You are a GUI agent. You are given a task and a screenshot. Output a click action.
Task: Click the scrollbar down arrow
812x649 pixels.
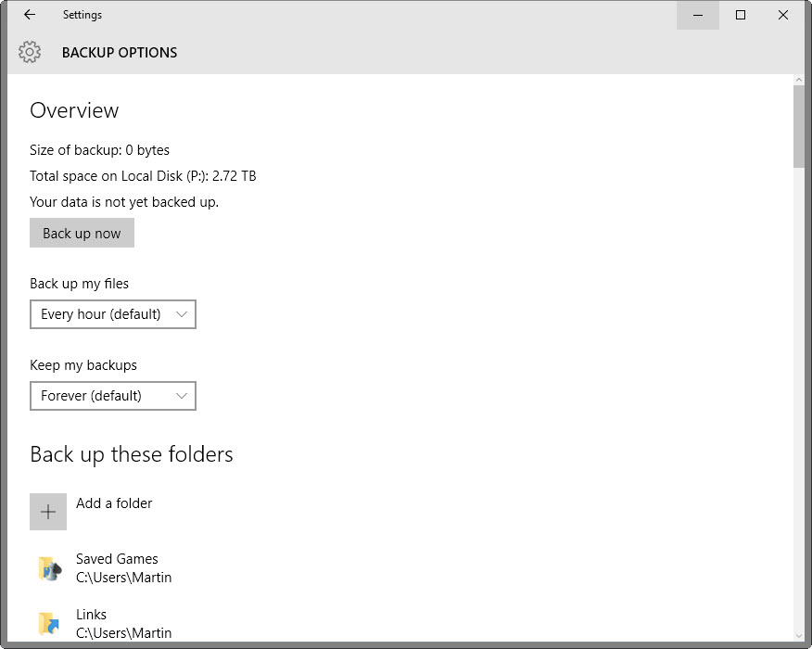point(798,636)
